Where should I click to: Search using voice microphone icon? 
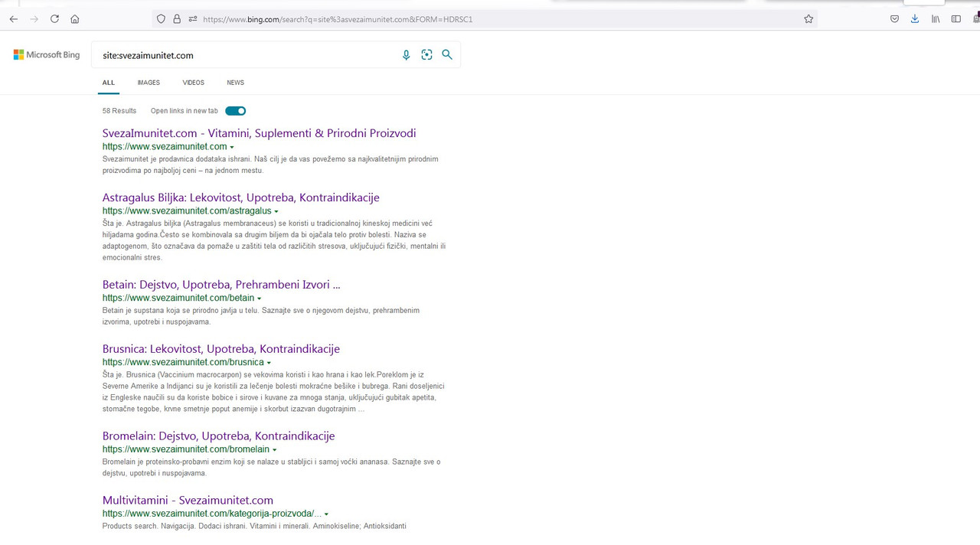pos(407,55)
